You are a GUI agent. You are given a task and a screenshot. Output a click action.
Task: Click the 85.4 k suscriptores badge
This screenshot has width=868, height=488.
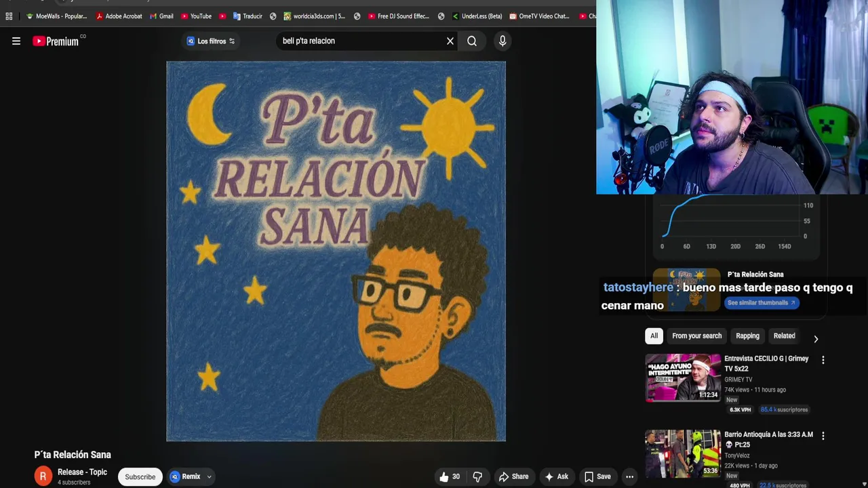click(784, 410)
